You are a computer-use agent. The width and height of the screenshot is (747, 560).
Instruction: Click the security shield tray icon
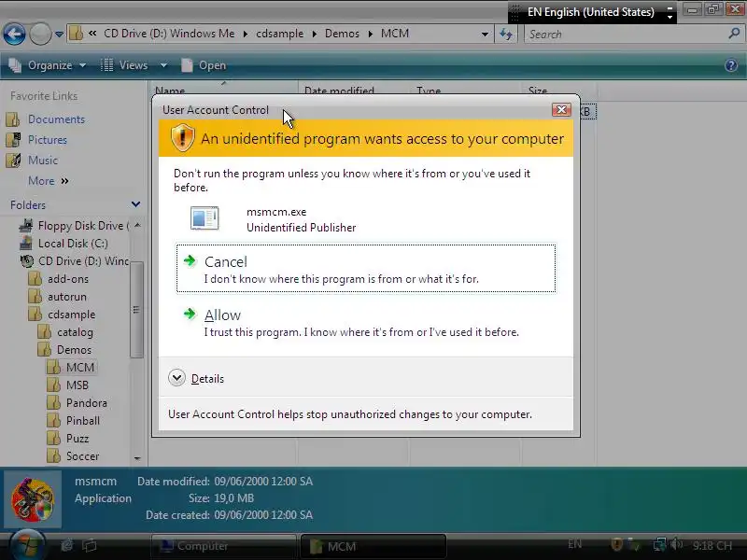616,544
